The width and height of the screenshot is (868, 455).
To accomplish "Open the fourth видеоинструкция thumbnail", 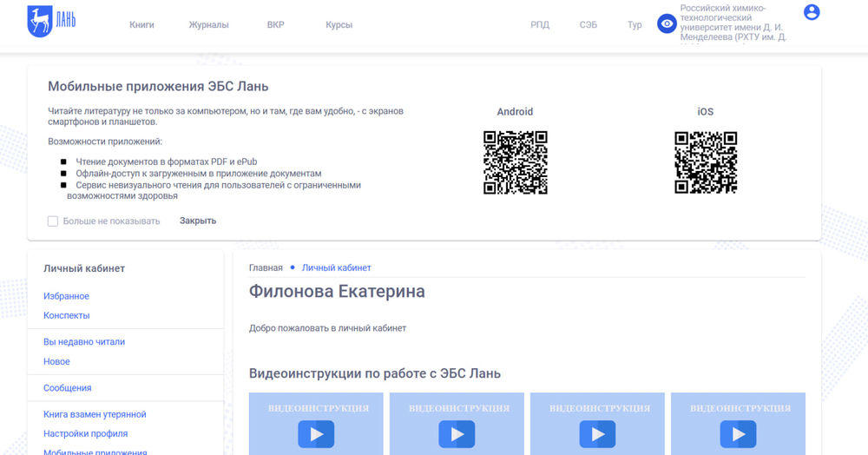I will (738, 425).
